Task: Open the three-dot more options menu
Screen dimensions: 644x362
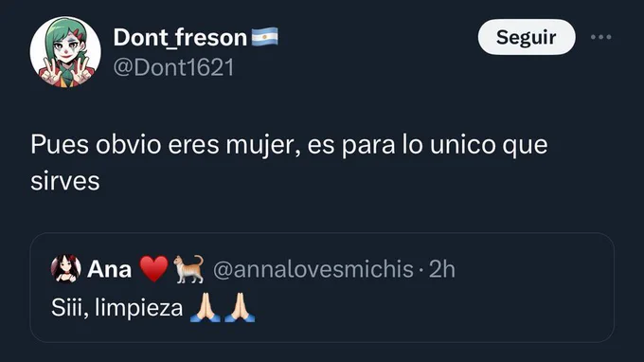Action: click(x=600, y=37)
